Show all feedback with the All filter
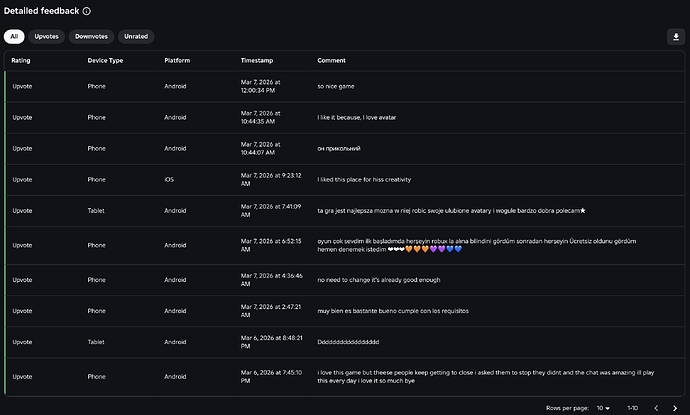690x415 pixels. click(14, 36)
